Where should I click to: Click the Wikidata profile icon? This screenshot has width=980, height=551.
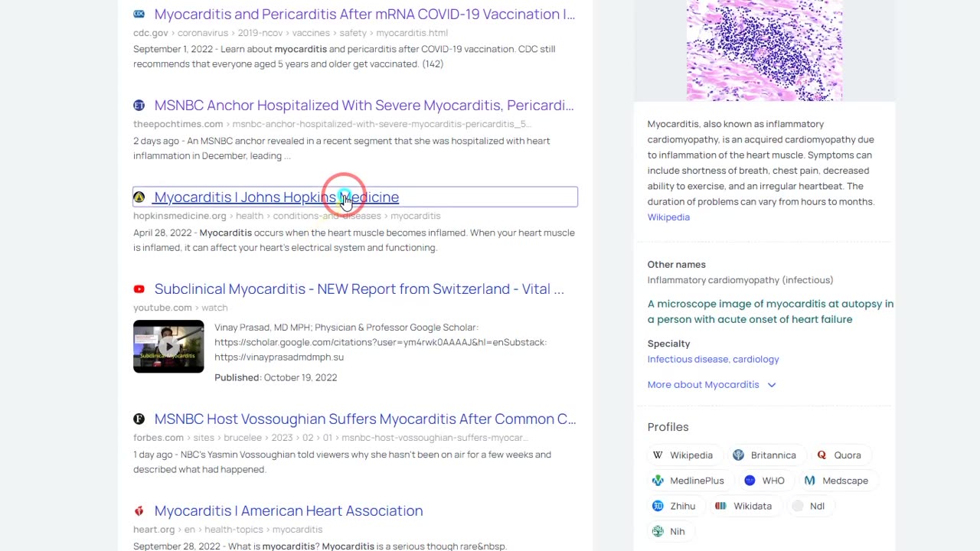720,506
